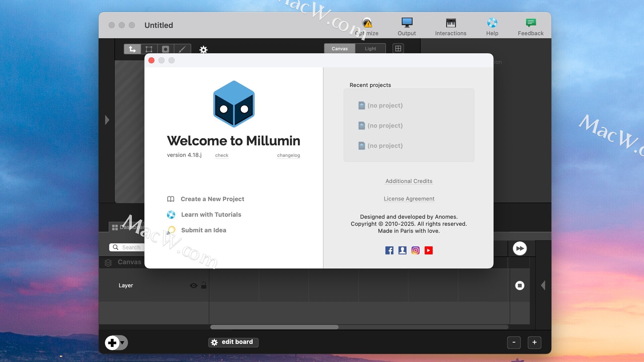This screenshot has height=362, width=644.
Task: Select the transform rectangle tool
Action: pos(149,49)
